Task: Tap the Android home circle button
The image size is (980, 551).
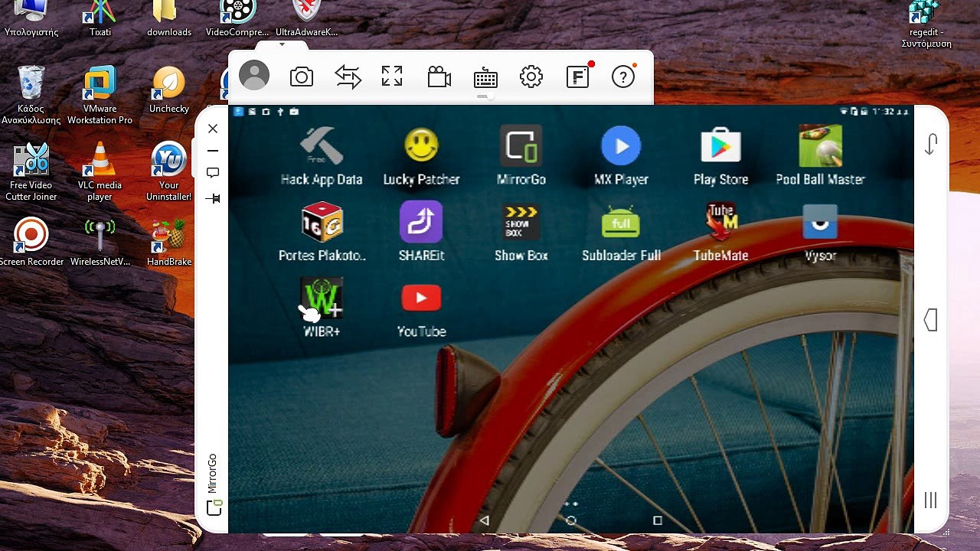Action: (x=571, y=520)
